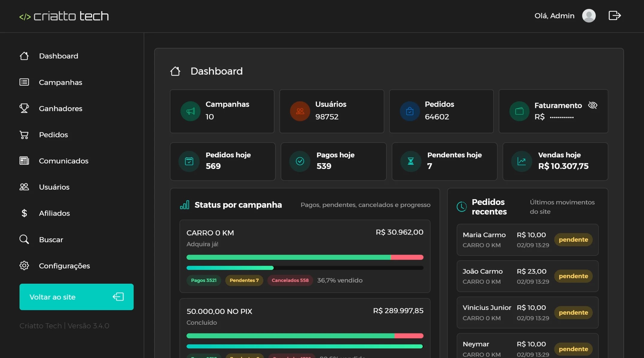
Task: Click the Buscar magnifier icon
Action: point(24,239)
